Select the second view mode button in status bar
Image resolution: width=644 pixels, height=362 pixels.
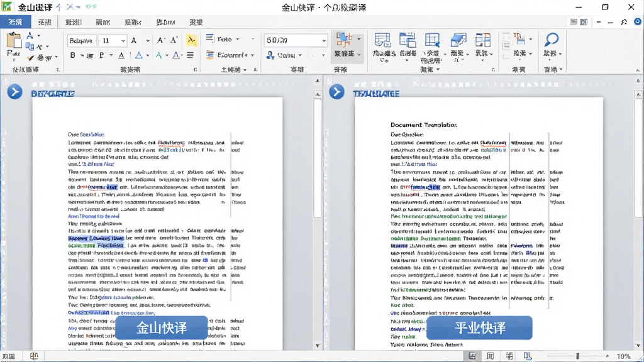(491, 356)
